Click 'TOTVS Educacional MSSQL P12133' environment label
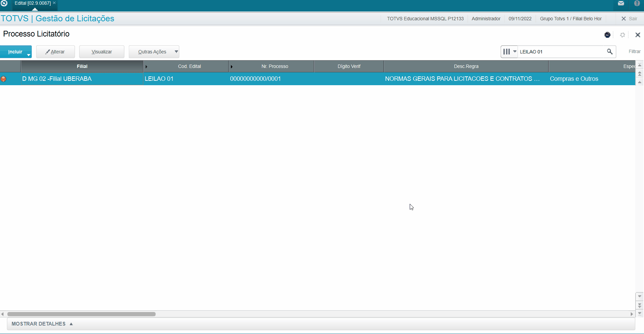Screen dimensions: 644x334 click(x=425, y=19)
